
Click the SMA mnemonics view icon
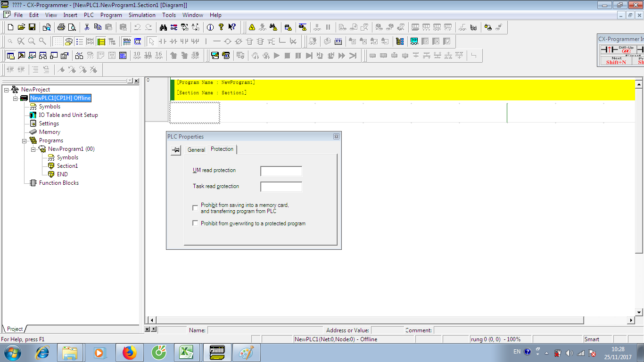[126, 41]
